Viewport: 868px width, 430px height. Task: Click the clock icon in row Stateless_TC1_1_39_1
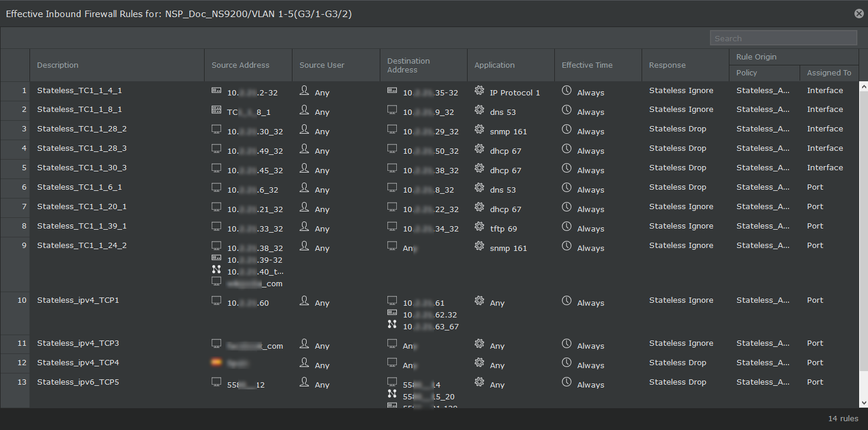click(x=567, y=227)
